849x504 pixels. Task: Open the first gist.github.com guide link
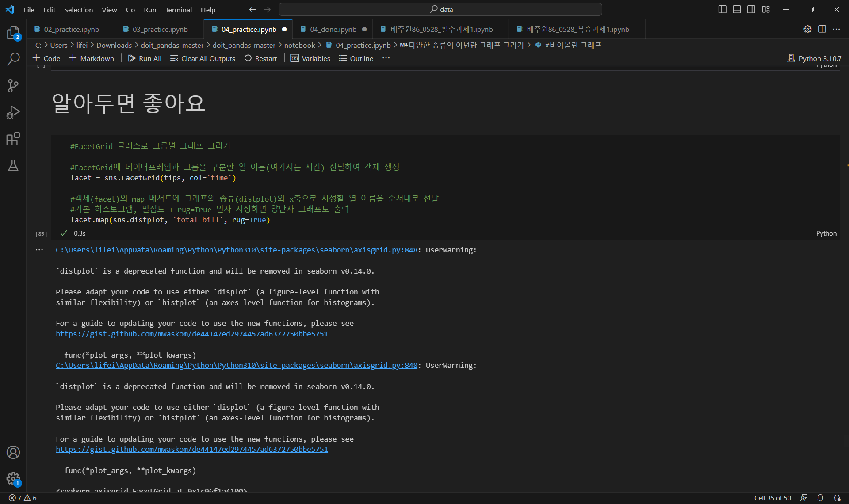point(191,334)
